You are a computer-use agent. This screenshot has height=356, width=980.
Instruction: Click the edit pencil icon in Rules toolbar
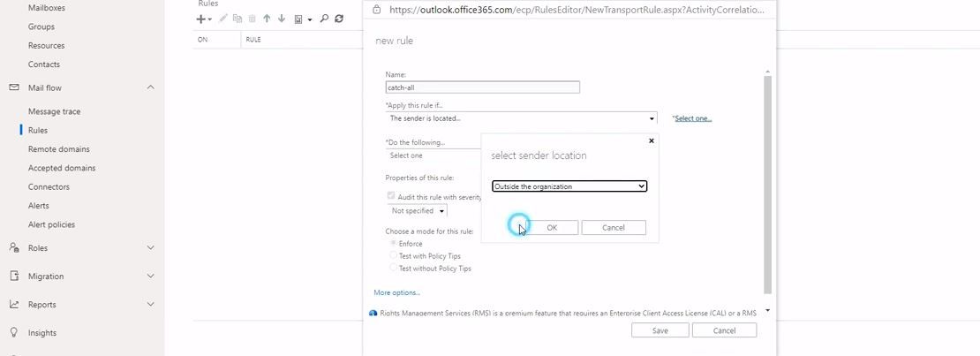(x=223, y=19)
